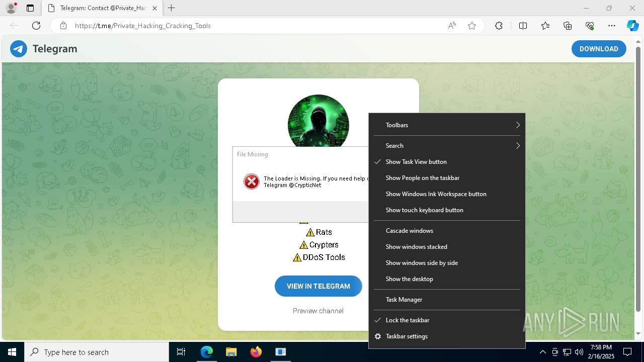The height and width of the screenshot is (362, 644).
Task: Open the Extensions puzzle icon
Action: [x=499, y=26]
